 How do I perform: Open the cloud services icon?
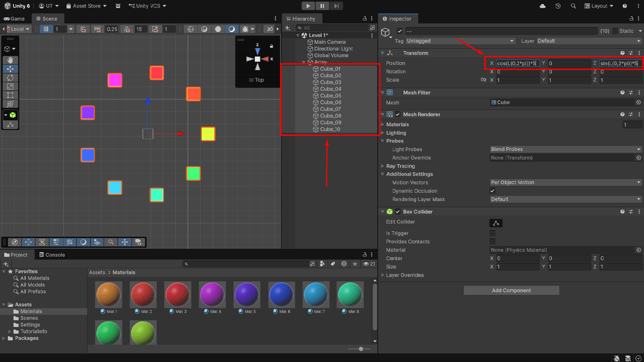click(x=543, y=6)
